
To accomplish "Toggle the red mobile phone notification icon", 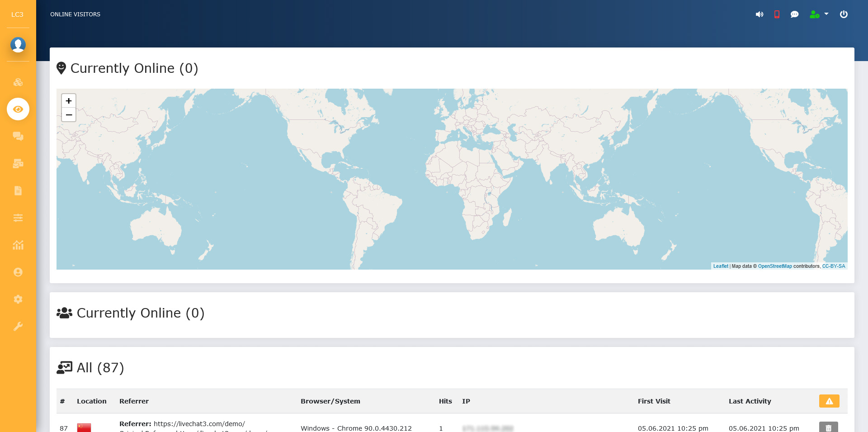I will [777, 14].
